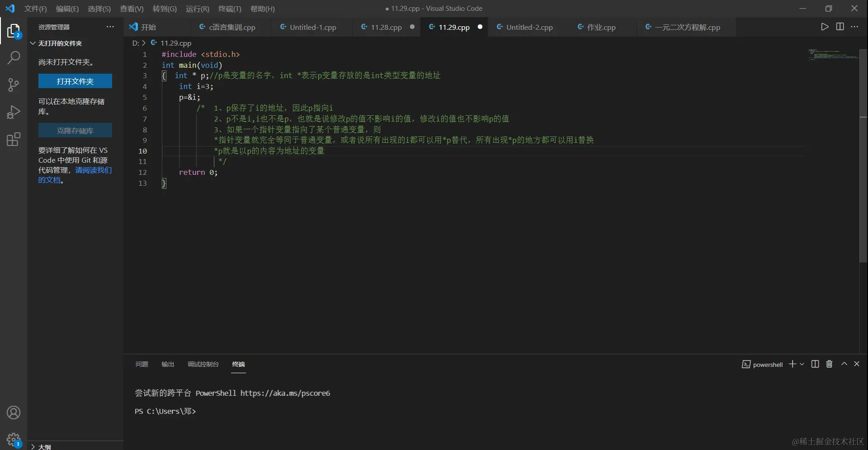Click the '#include <stdio.h>' line
The width and height of the screenshot is (868, 450).
point(201,54)
